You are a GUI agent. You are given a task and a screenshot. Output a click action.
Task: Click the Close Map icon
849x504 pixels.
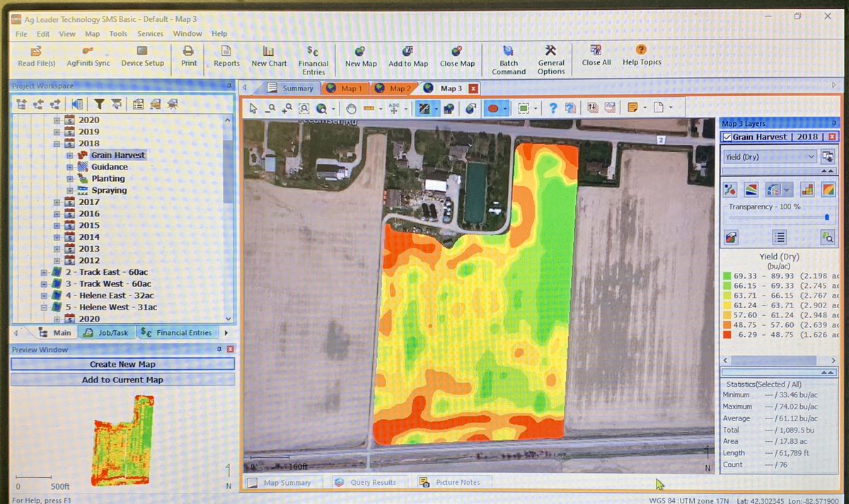point(457,57)
